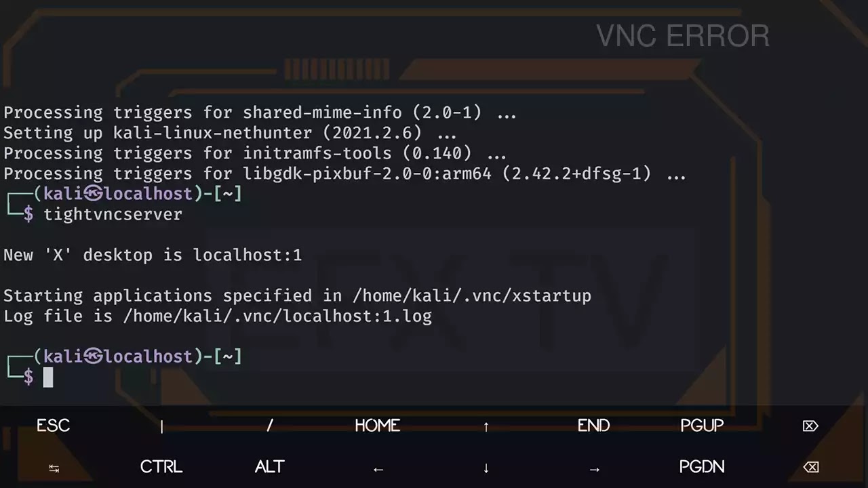The height and width of the screenshot is (488, 868).
Task: Tap the left arrow key
Action: (378, 468)
